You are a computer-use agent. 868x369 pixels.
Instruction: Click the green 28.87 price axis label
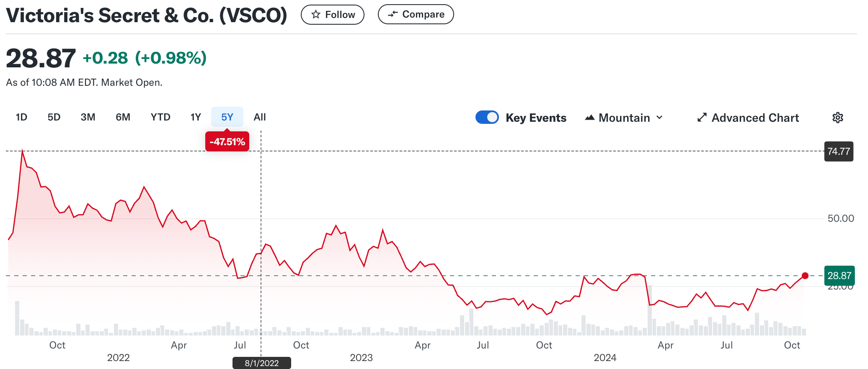click(x=839, y=275)
